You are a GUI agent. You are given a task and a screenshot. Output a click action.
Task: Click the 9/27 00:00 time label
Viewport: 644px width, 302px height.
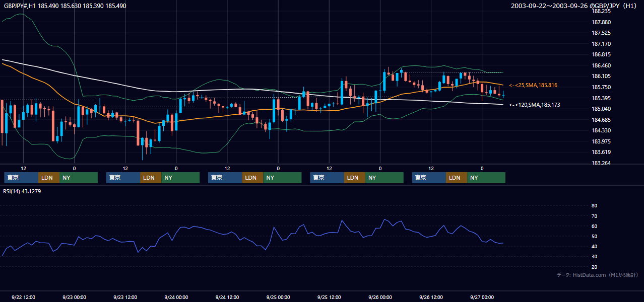[482, 297]
